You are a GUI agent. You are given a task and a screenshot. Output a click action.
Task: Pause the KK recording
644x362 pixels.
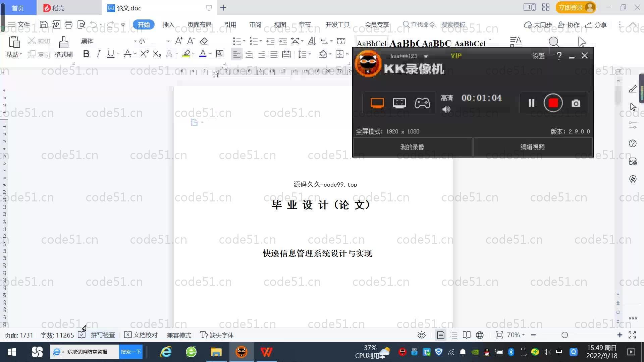(531, 103)
